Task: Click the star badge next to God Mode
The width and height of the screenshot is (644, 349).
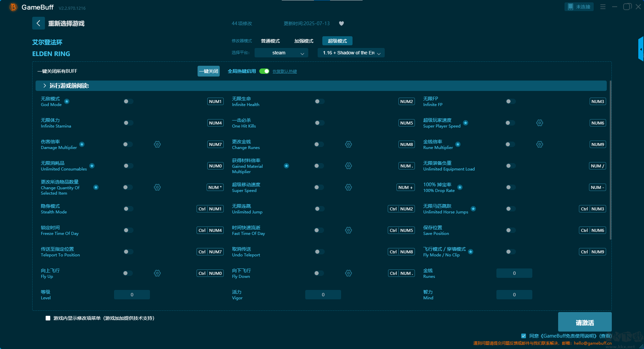Action: tap(67, 101)
